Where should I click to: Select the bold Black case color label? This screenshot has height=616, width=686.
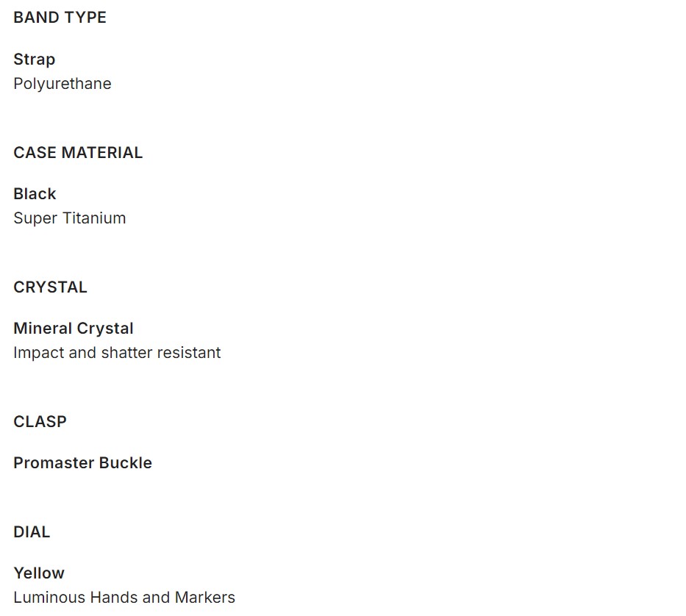(x=35, y=194)
